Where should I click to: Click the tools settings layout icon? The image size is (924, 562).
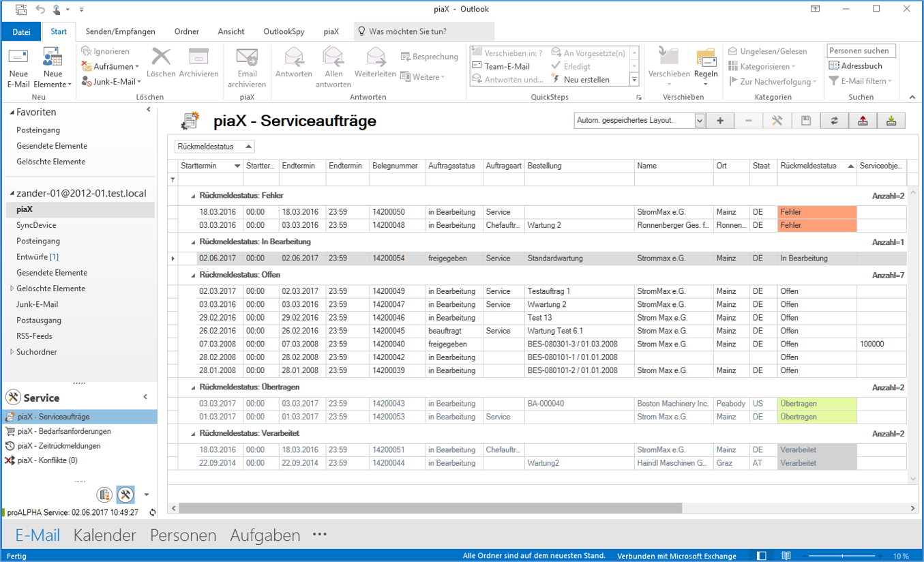pos(777,121)
